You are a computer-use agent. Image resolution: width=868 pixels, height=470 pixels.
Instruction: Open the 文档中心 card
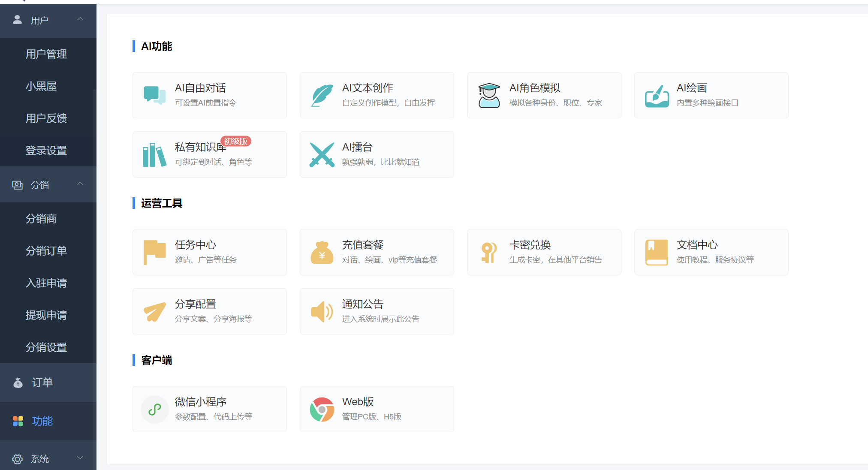(711, 252)
